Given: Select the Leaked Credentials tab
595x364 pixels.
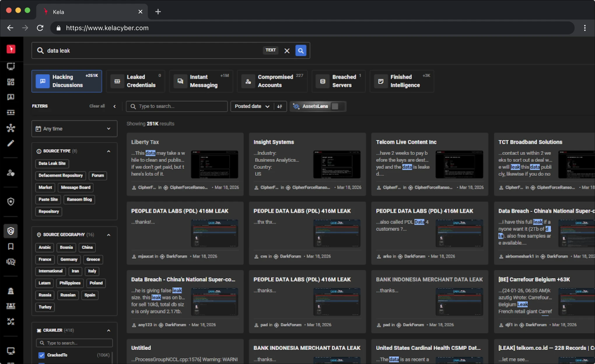Looking at the screenshot, I should (136, 81).
